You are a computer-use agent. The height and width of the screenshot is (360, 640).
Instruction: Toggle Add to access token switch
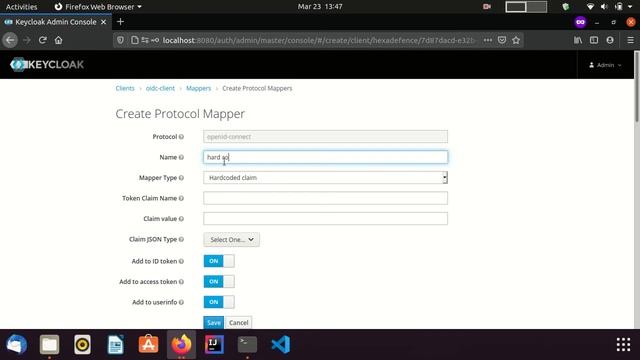coord(219,282)
